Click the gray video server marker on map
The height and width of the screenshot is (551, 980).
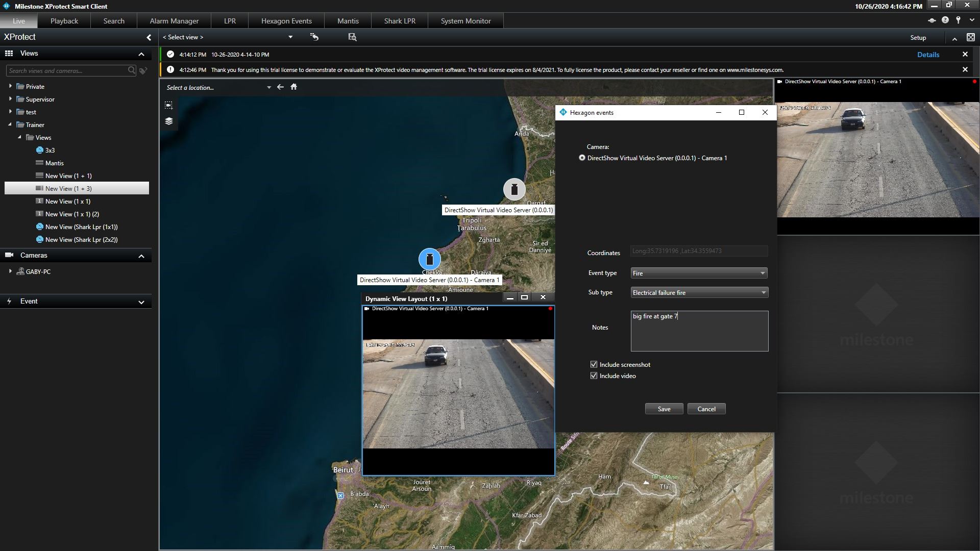tap(514, 189)
